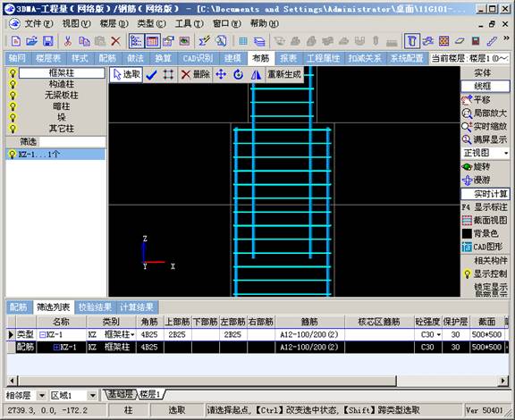Screen dimensions: 515x420
Task: Click the Sigma calculate toolbar icon
Action: tap(204, 41)
